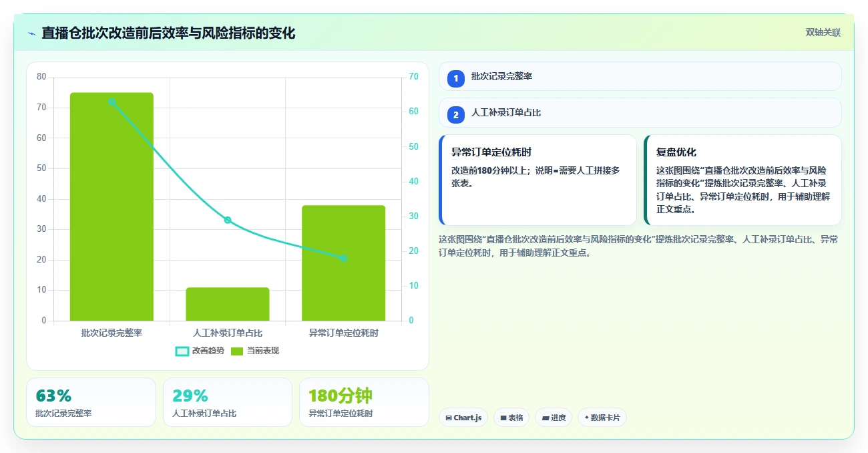Click the 批次记录完整率 green bar
The height and width of the screenshot is (453, 868).
coord(112,206)
